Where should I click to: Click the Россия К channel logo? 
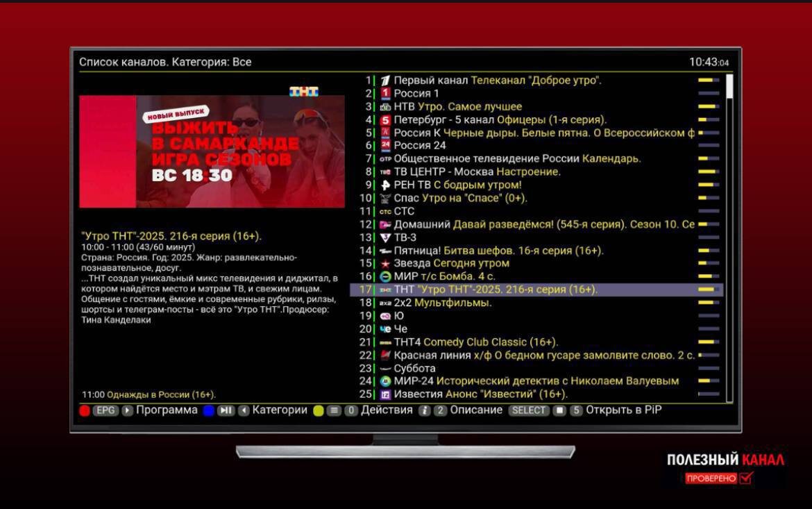pos(385,133)
